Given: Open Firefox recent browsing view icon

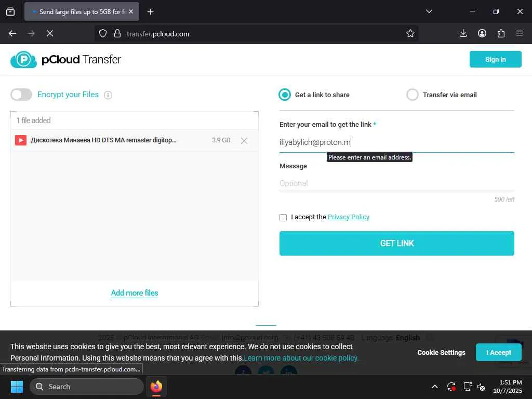Looking at the screenshot, I should click(x=10, y=11).
